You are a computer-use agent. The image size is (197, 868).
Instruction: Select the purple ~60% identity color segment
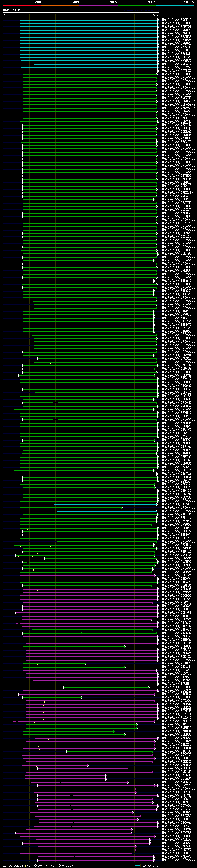click(98, 6)
